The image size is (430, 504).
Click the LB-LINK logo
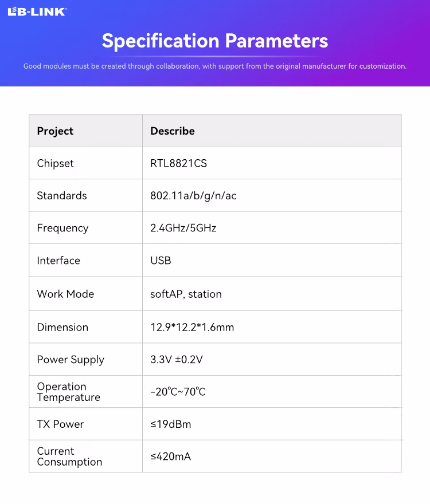pos(37,11)
